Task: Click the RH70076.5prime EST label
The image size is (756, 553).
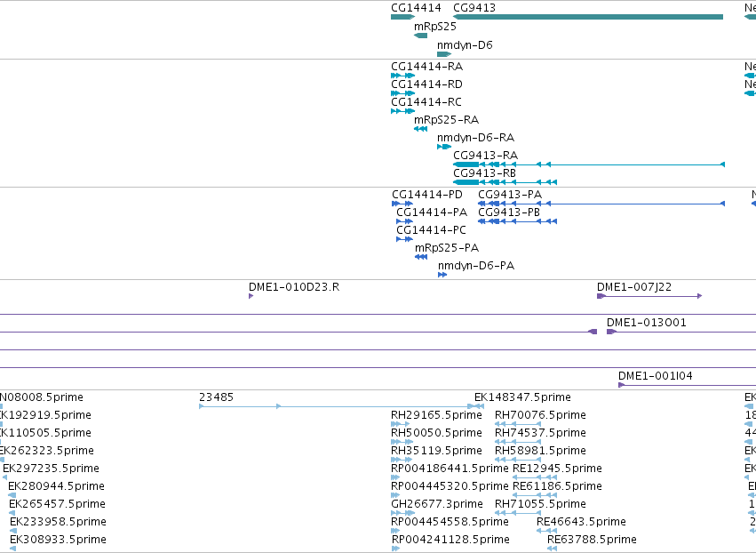Action: tap(540, 415)
